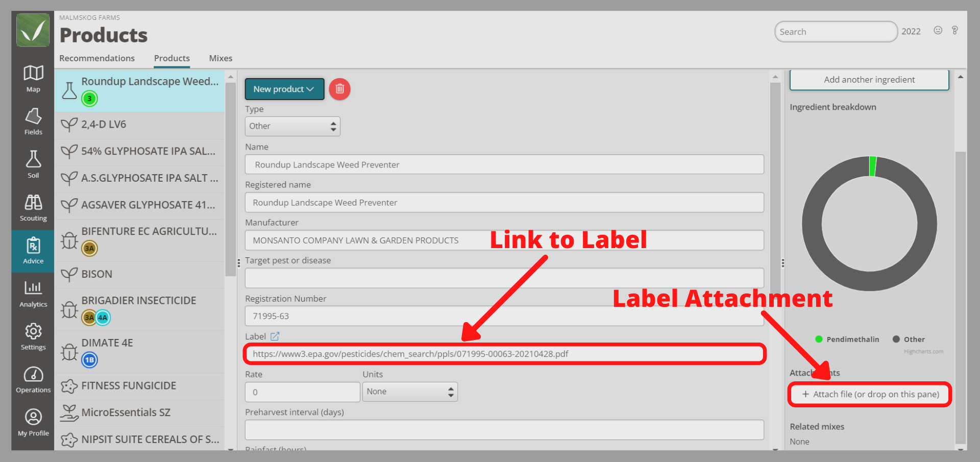Select the 2,4-D LV6 product
The image size is (980, 462).
(x=139, y=125)
